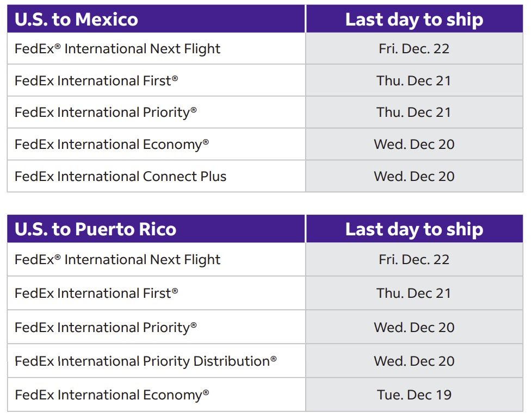Click Fri. Dec. 22 date in Mexico table
The height and width of the screenshot is (419, 532).
pyautogui.click(x=414, y=49)
